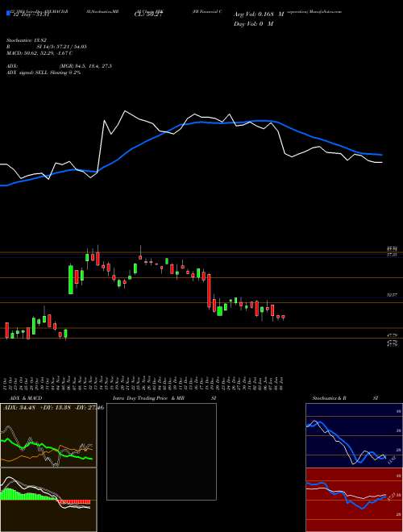403x532 pixels.
Task: Click the ADX 34.48 +DY -DY readout
Action: [52, 408]
